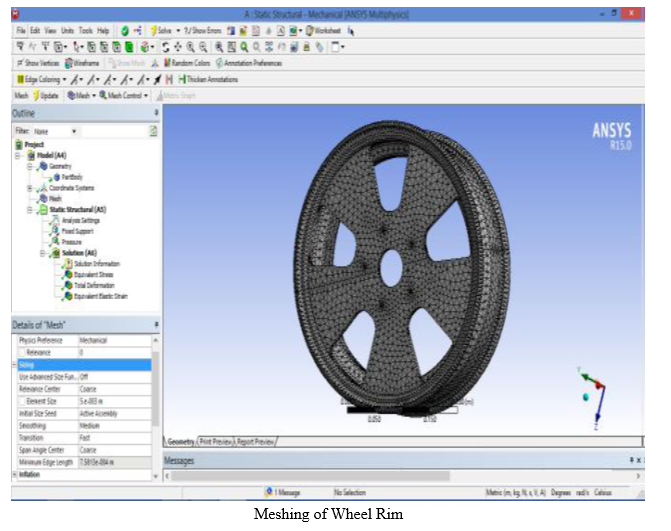
Task: Open the Solve dropdown arrow
Action: (178, 31)
